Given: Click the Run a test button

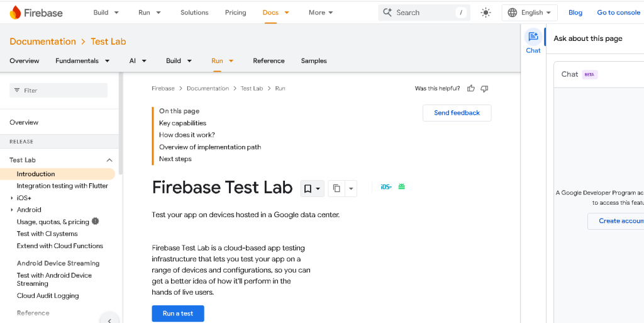Looking at the screenshot, I should point(178,314).
